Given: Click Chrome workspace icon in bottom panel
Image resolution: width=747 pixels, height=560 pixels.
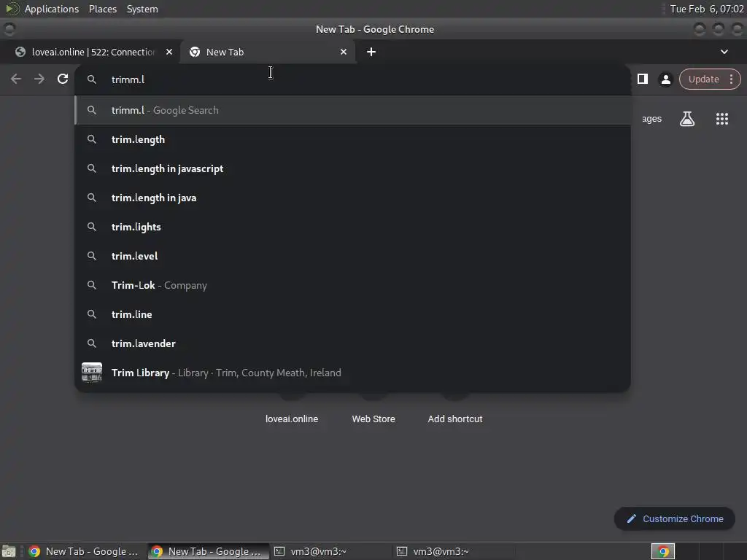Looking at the screenshot, I should [663, 551].
